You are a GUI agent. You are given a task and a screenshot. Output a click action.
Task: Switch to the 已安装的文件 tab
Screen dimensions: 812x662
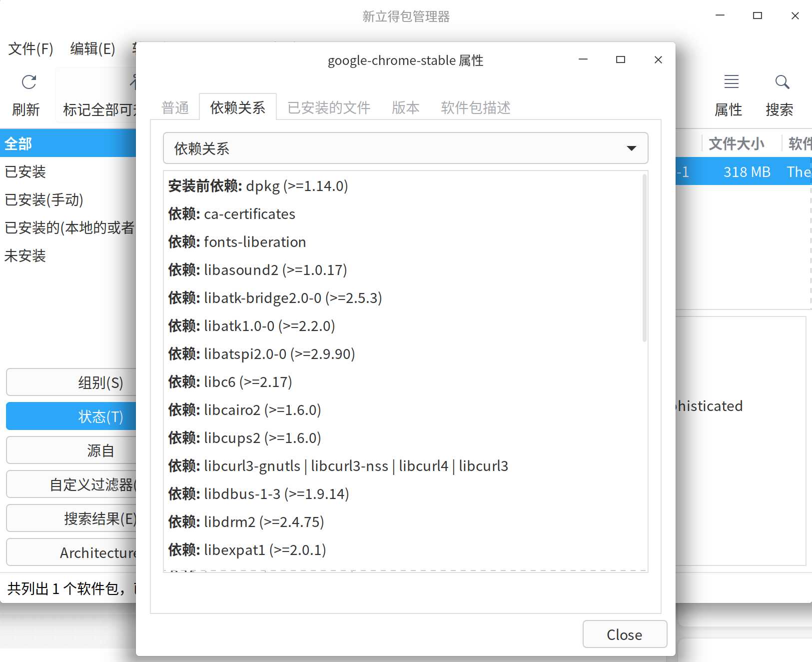(328, 107)
